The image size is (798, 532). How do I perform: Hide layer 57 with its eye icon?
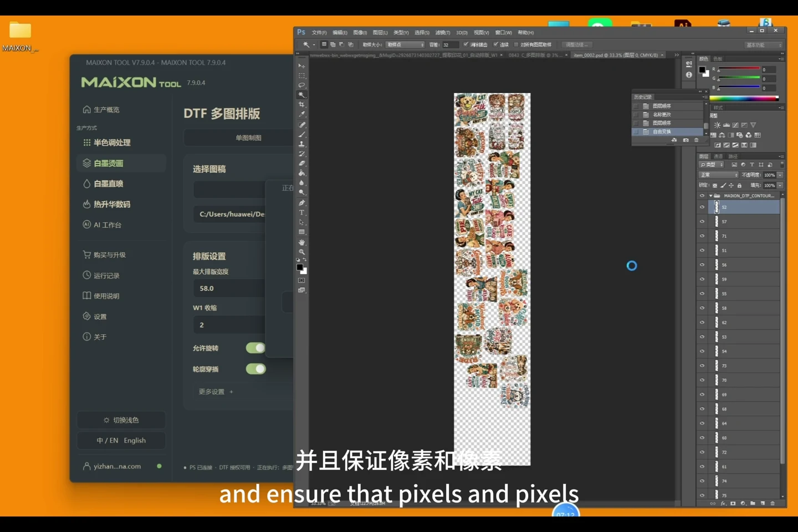[x=702, y=222]
